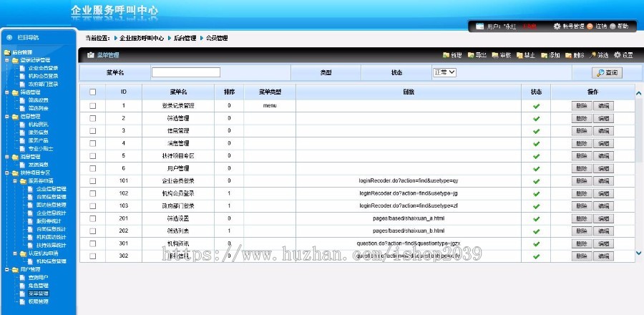Collapse the 筛选管理 tree folder
644x315 pixels.
point(6,92)
